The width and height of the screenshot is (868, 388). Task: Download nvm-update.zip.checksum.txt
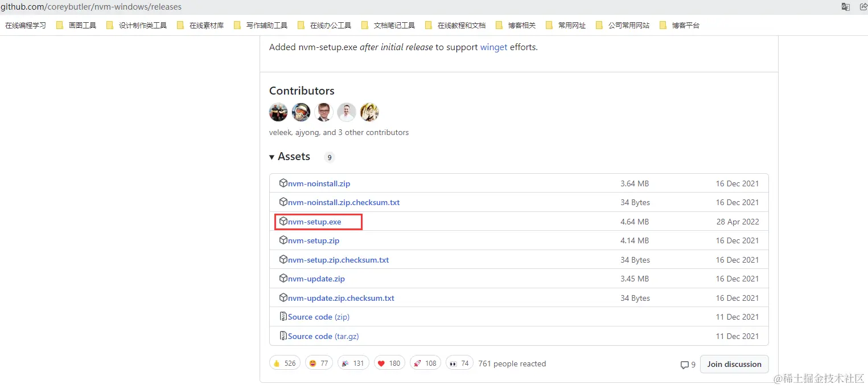point(341,298)
